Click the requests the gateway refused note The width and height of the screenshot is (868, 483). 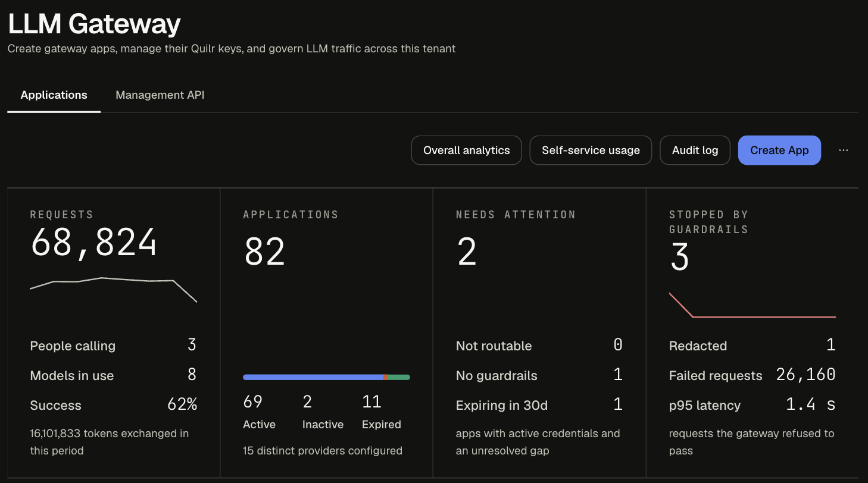pyautogui.click(x=752, y=442)
